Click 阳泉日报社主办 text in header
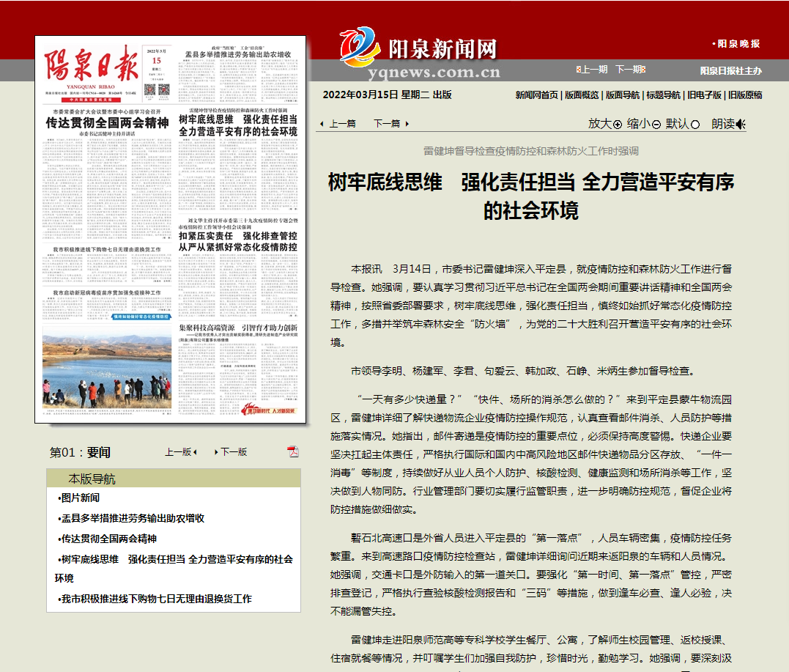This screenshot has height=672, width=789. 730,71
